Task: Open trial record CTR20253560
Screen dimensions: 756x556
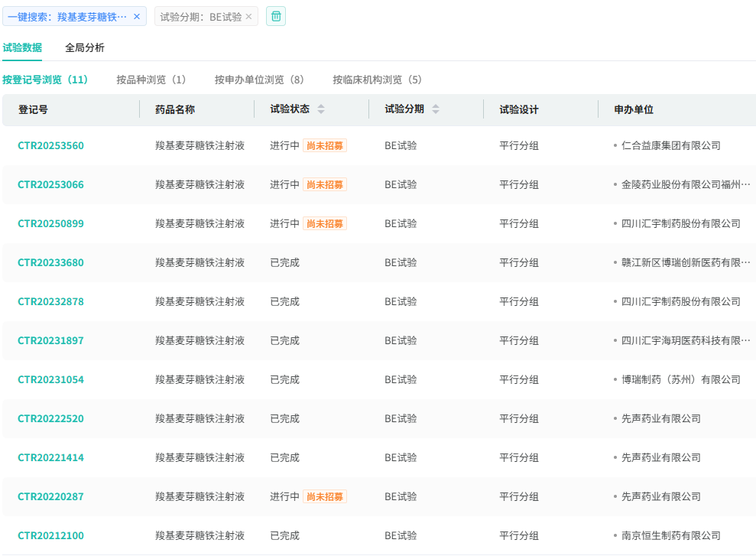Action: click(51, 145)
